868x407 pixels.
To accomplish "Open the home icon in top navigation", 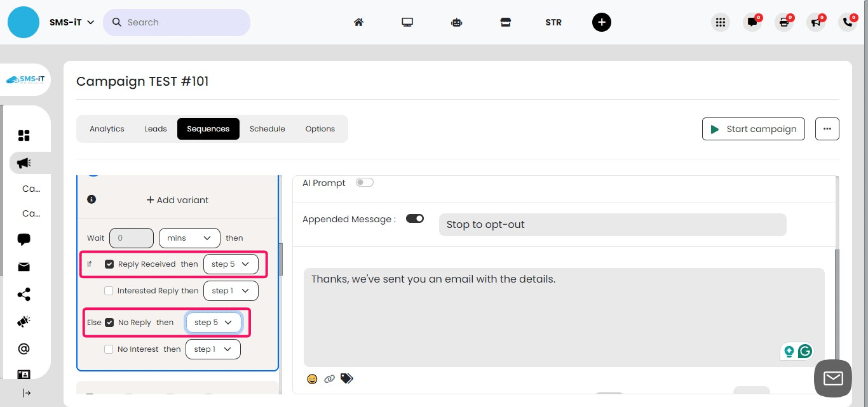I will click(358, 22).
